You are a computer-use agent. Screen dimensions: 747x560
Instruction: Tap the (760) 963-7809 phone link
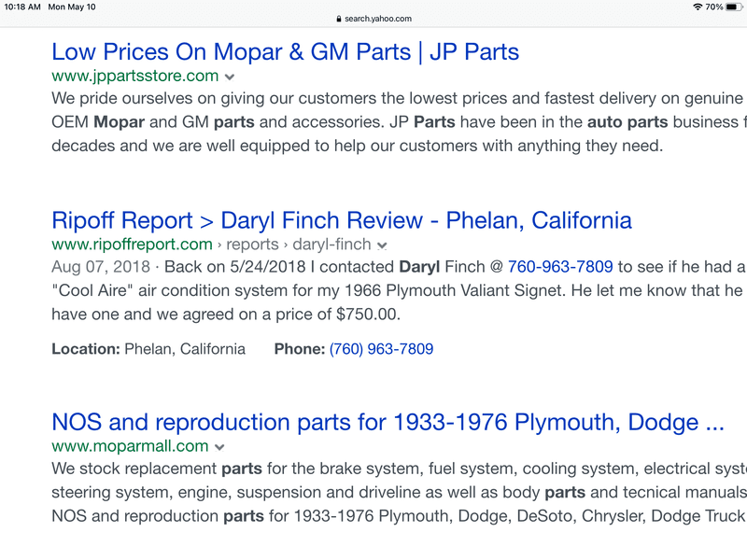(381, 349)
